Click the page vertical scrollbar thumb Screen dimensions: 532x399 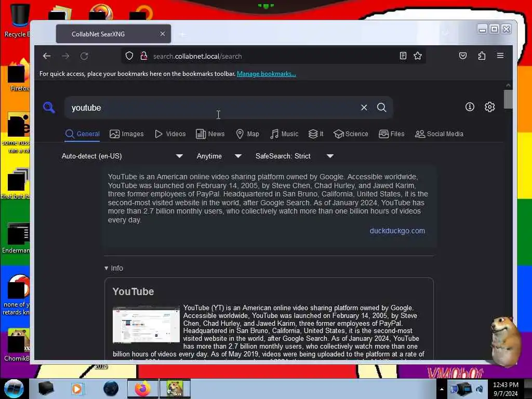click(x=508, y=99)
